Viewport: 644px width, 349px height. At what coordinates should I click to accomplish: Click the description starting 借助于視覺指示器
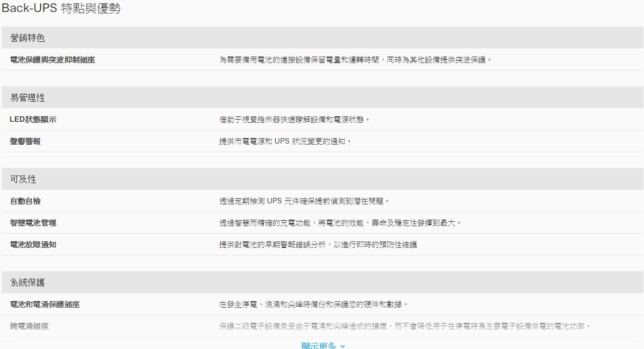(294, 120)
